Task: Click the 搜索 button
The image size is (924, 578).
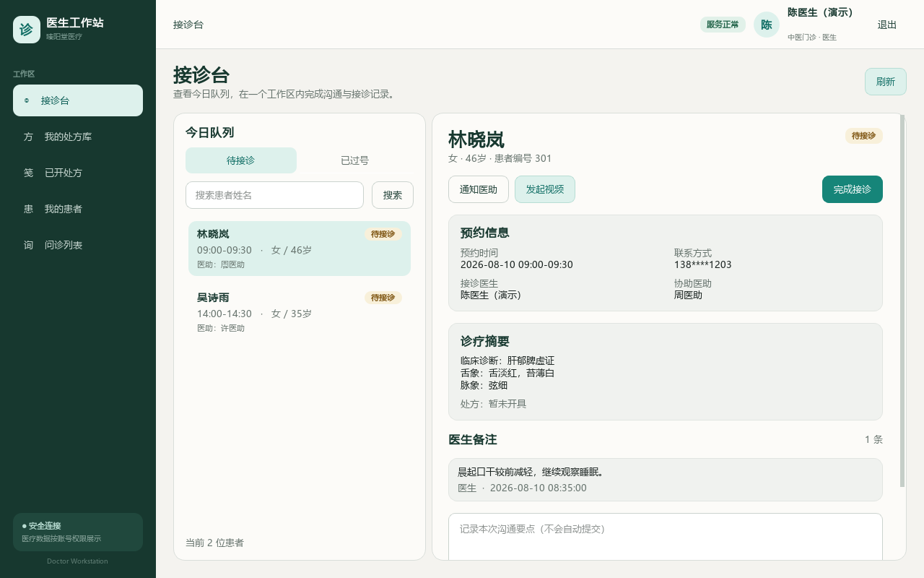Action: (393, 195)
